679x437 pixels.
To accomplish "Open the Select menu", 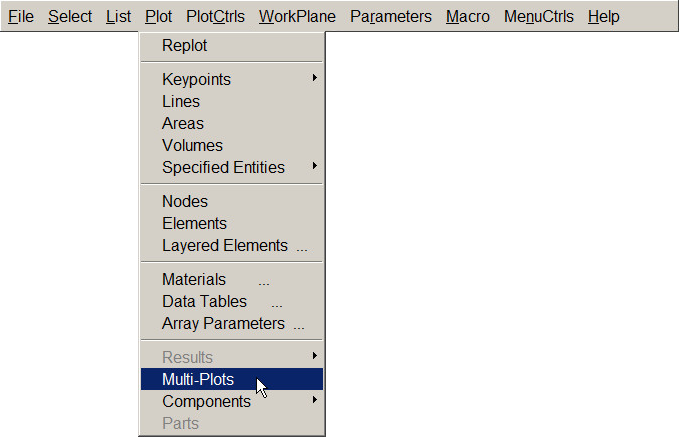I will (x=70, y=17).
